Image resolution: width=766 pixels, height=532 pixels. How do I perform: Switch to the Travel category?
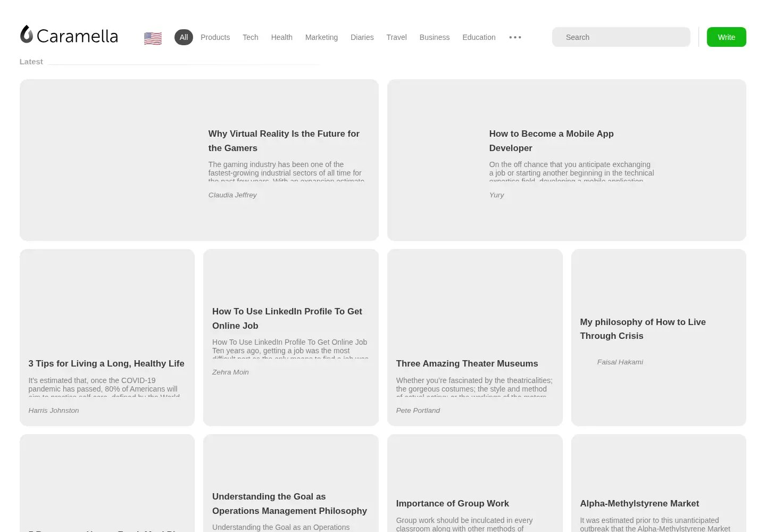click(x=397, y=37)
